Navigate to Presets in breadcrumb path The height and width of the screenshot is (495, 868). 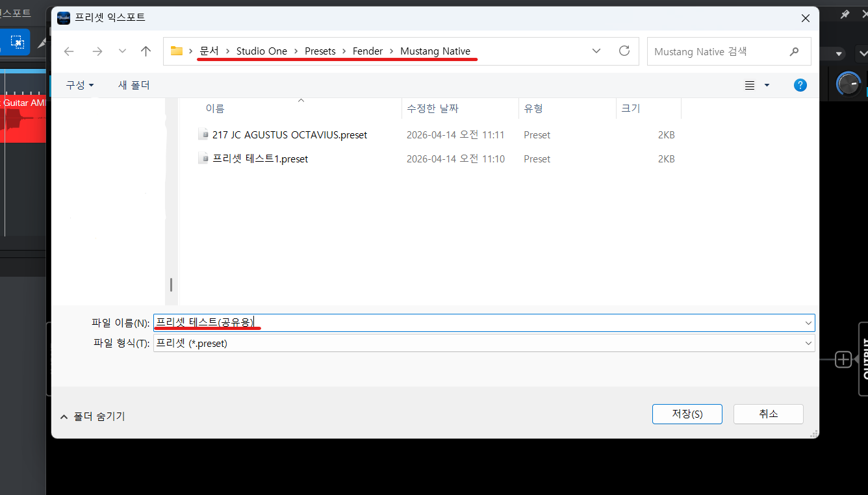[x=320, y=51]
